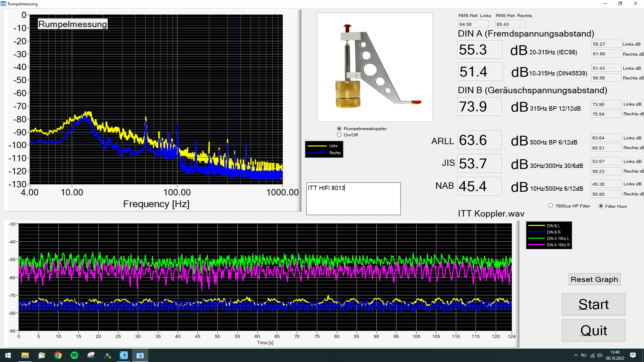644x362 pixels.
Task: Click the Start measurement button
Action: [593, 304]
